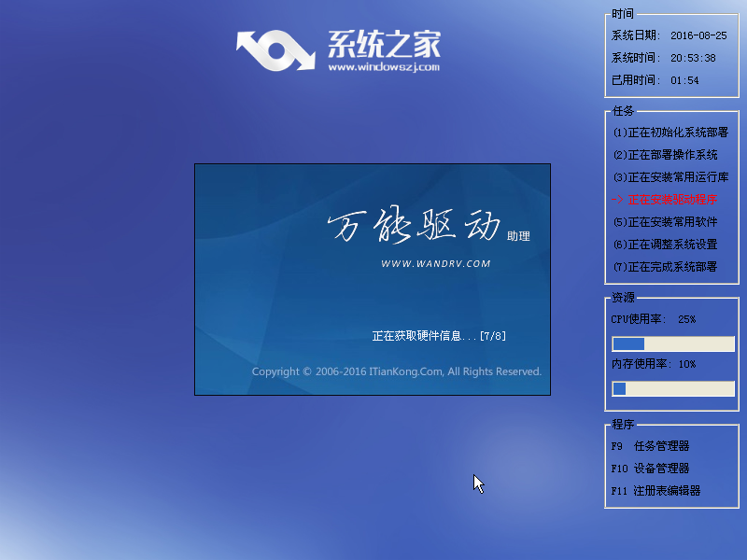Screen dimensions: 747x560
Task: Click the 资源 group header
Action: tap(623, 298)
